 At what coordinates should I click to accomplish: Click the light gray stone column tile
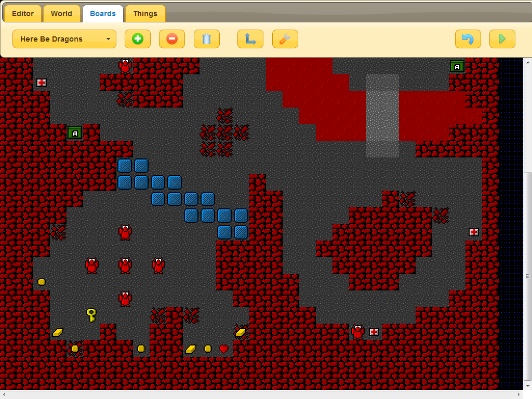click(x=382, y=115)
